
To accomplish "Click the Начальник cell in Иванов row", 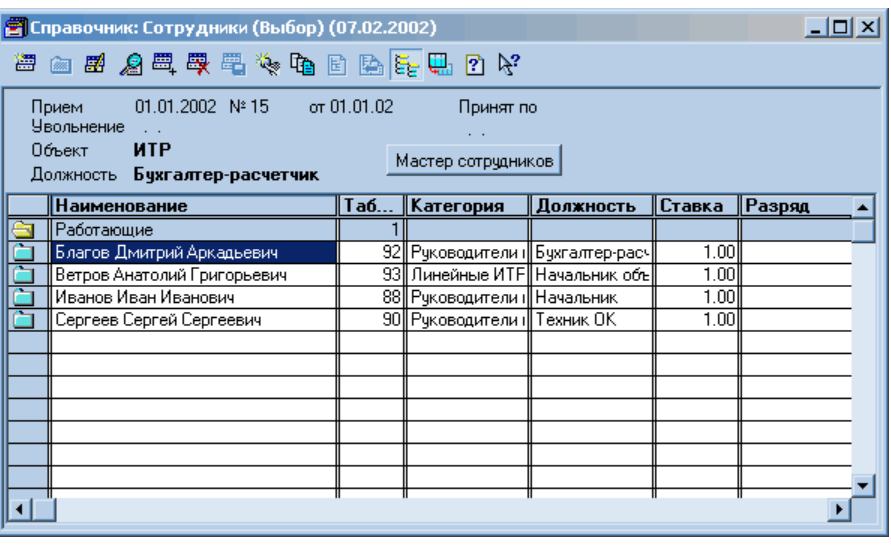I will (x=592, y=297).
